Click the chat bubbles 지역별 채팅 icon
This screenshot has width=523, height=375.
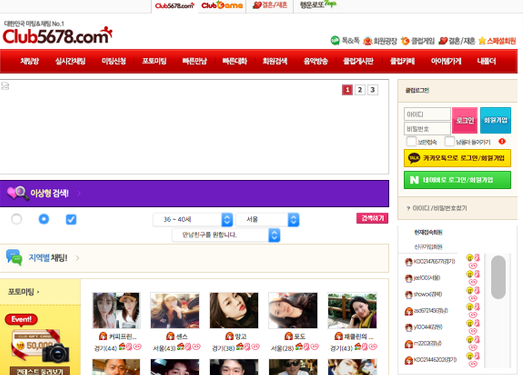[14, 258]
